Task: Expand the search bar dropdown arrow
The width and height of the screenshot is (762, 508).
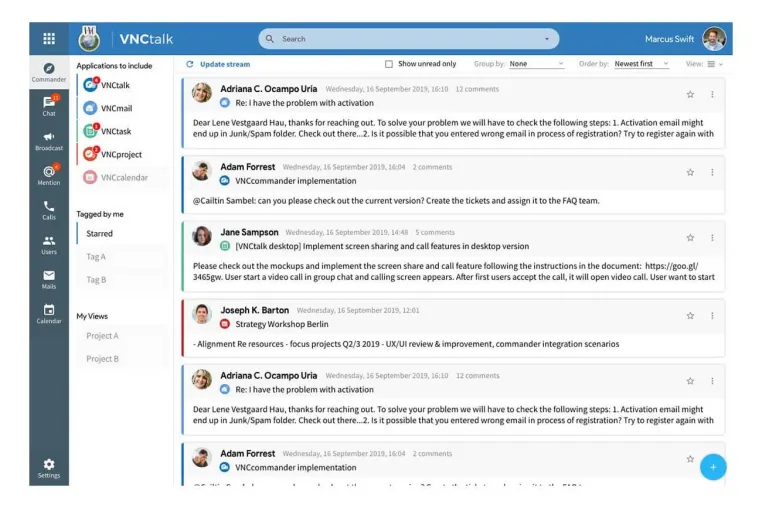Action: 547,39
